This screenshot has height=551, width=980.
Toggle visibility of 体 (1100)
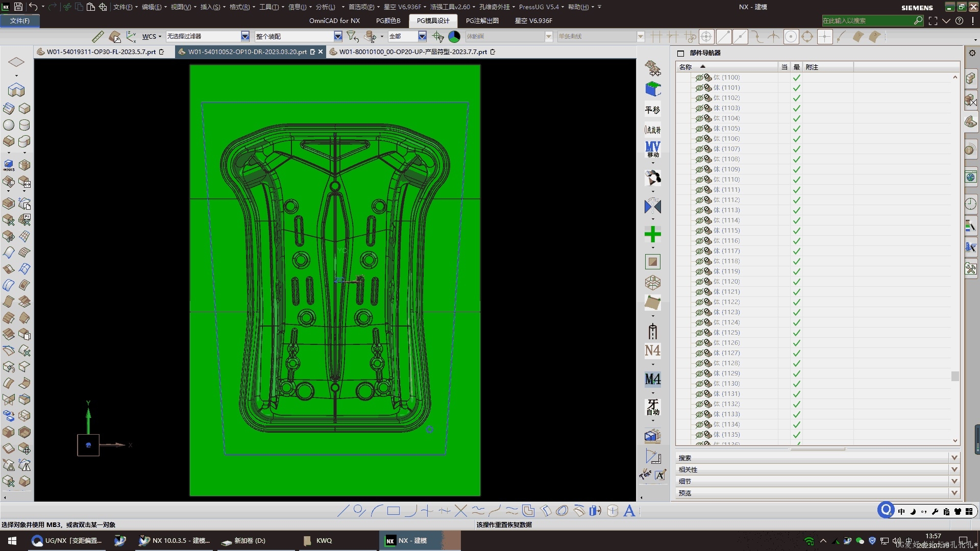tap(699, 78)
